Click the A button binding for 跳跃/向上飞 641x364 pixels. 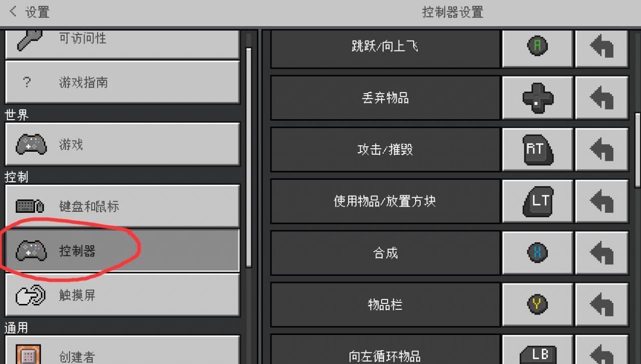click(537, 48)
